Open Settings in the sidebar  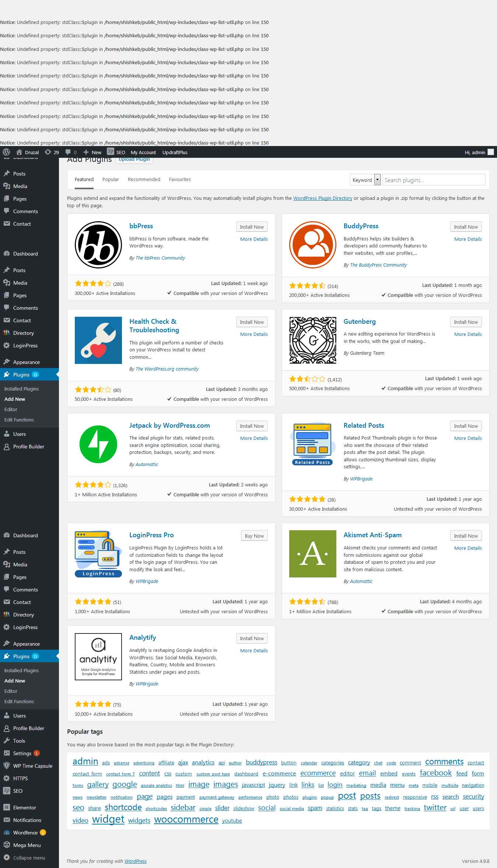click(x=22, y=753)
